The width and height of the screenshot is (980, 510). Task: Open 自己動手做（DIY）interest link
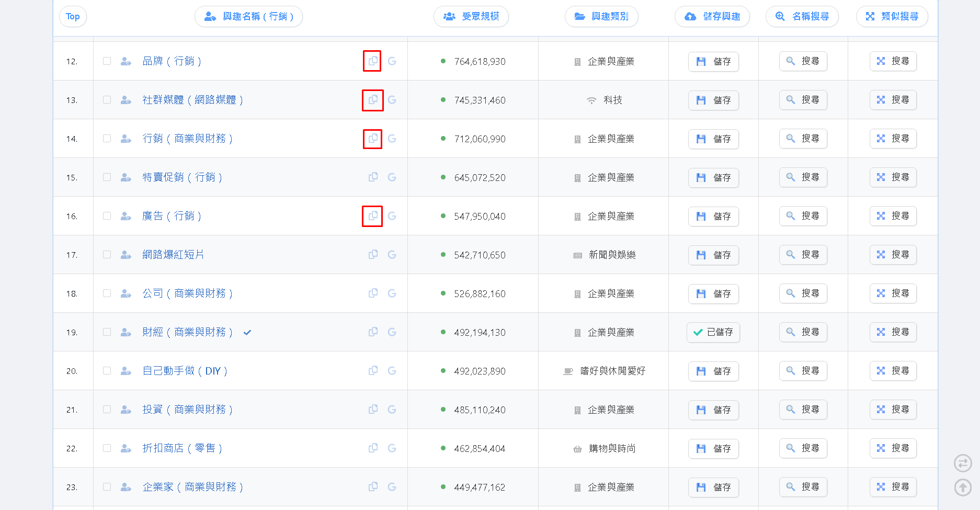(x=185, y=371)
